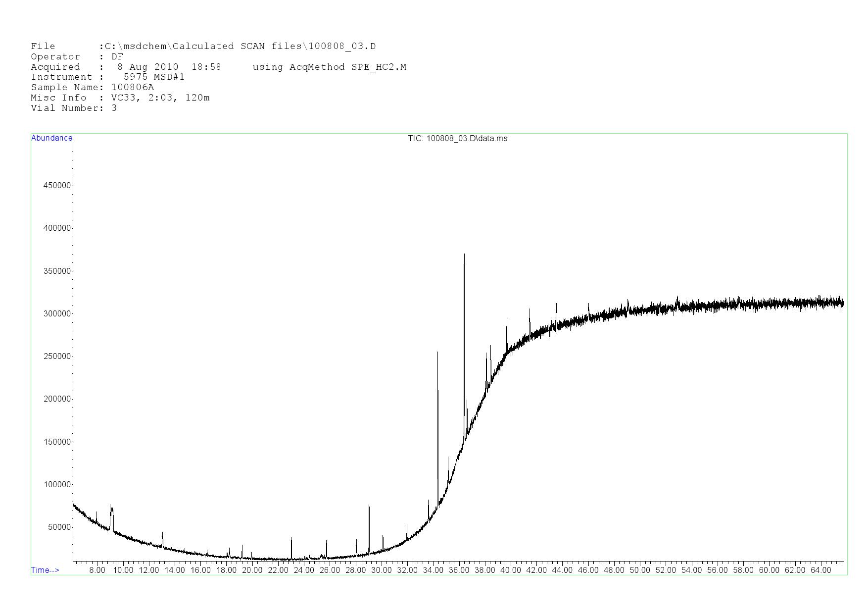Click the top of the tall peak near 34.4 minutes

[x=437, y=353]
